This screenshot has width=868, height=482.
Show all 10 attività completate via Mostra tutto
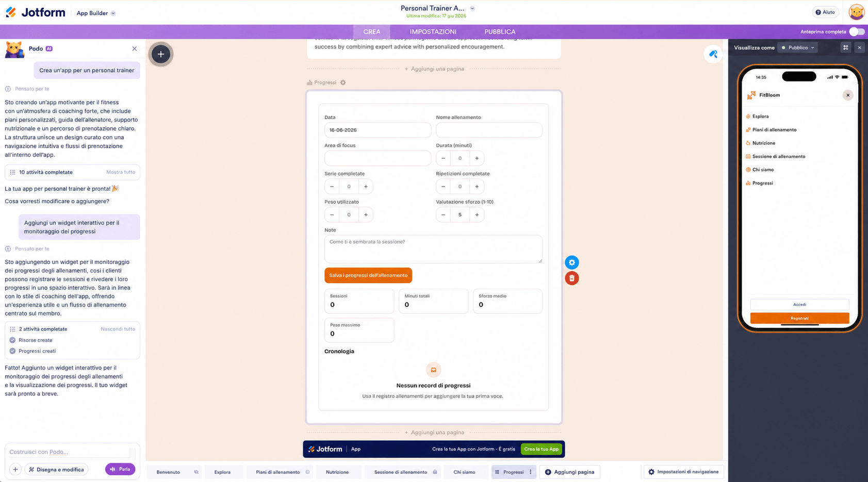[x=121, y=172]
